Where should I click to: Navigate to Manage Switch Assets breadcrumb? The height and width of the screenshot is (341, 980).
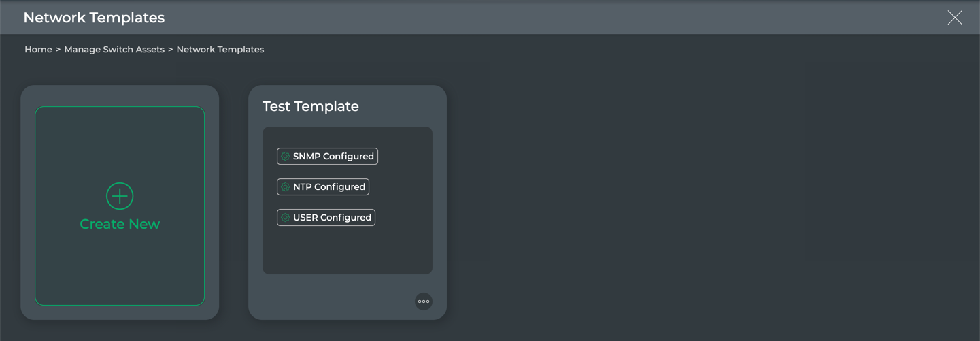pyautogui.click(x=114, y=50)
